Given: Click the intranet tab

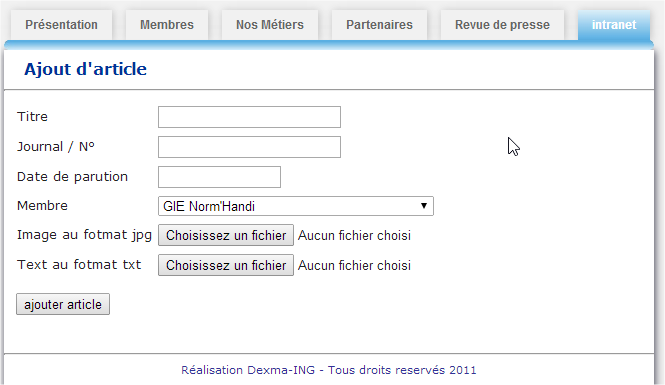Looking at the screenshot, I should (614, 25).
